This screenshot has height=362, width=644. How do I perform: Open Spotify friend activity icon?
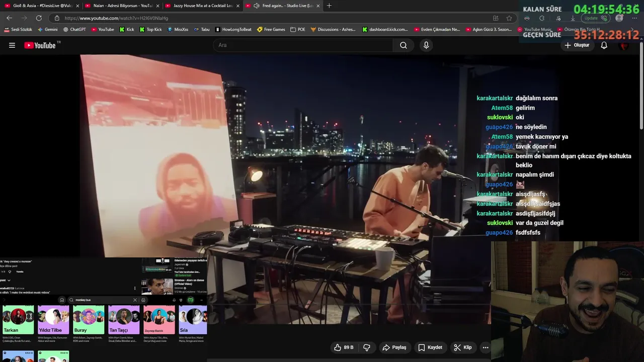(x=181, y=300)
